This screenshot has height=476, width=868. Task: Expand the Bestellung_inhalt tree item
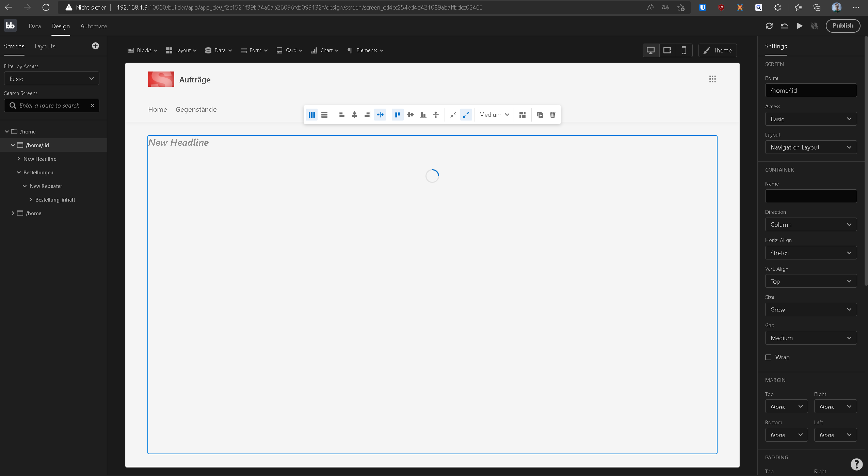[31, 200]
